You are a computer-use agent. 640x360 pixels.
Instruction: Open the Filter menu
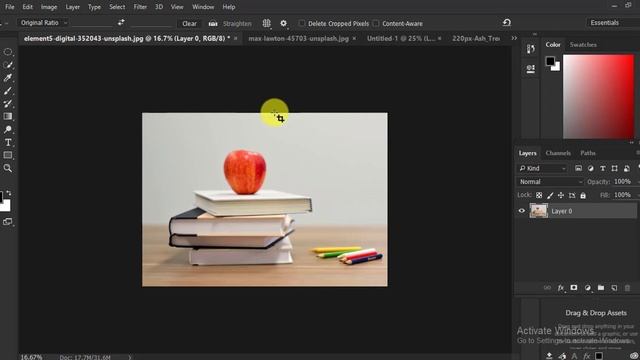(x=140, y=7)
